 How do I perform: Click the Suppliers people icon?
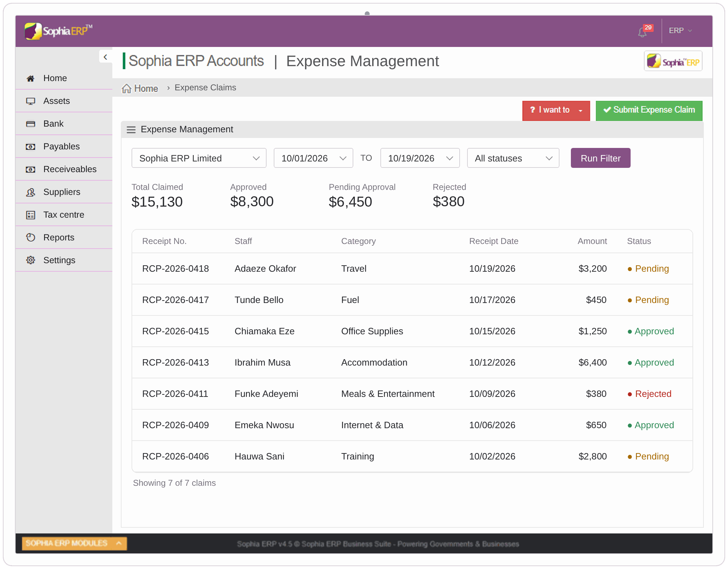[x=31, y=192]
